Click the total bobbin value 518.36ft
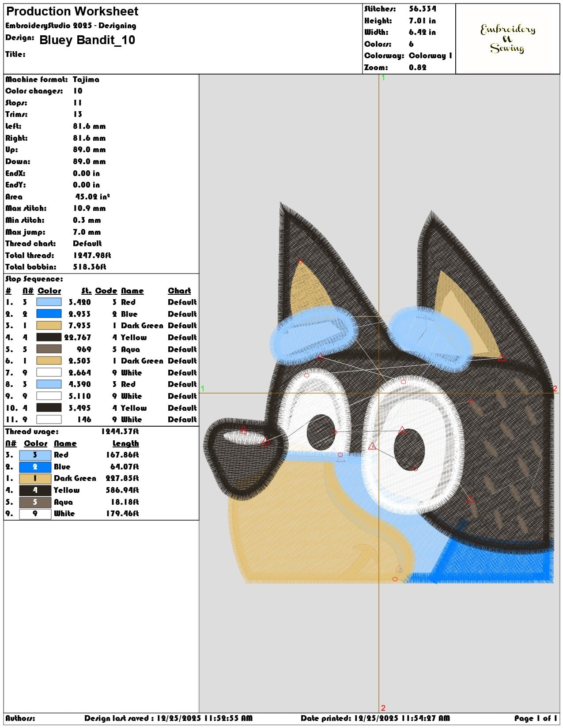The width and height of the screenshot is (563, 728). tap(90, 267)
